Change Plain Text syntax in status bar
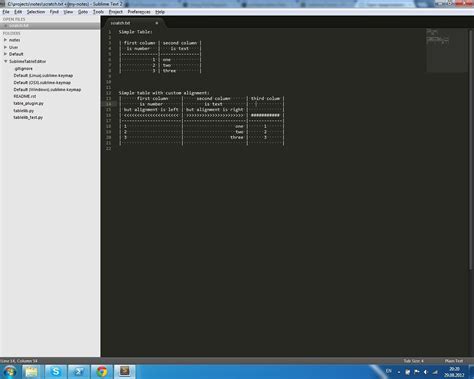 pyautogui.click(x=454, y=361)
